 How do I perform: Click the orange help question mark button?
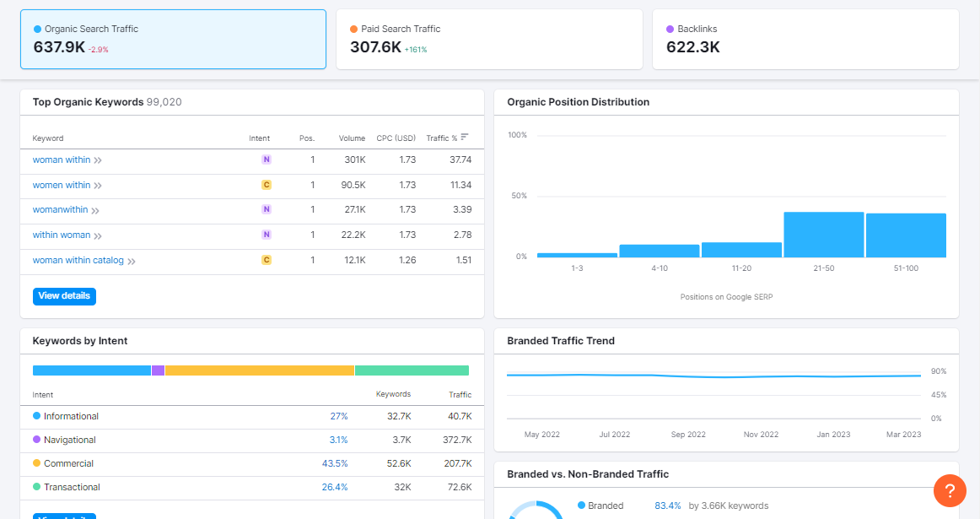pos(949,490)
